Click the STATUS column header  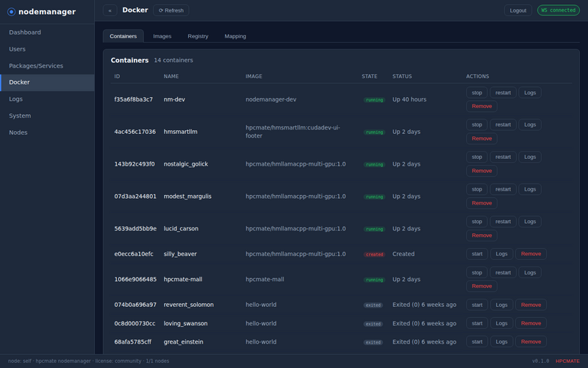tap(402, 77)
